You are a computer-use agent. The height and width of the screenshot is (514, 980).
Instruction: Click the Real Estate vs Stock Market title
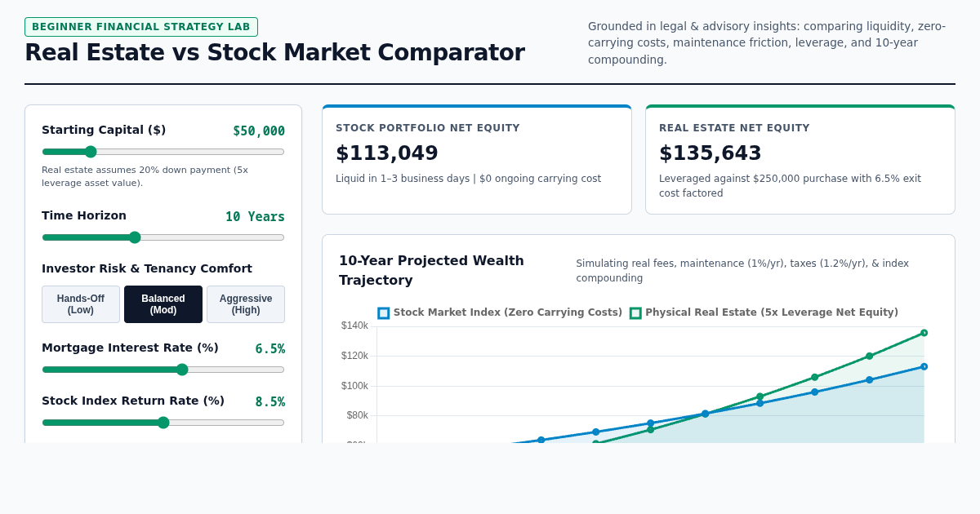pos(274,52)
